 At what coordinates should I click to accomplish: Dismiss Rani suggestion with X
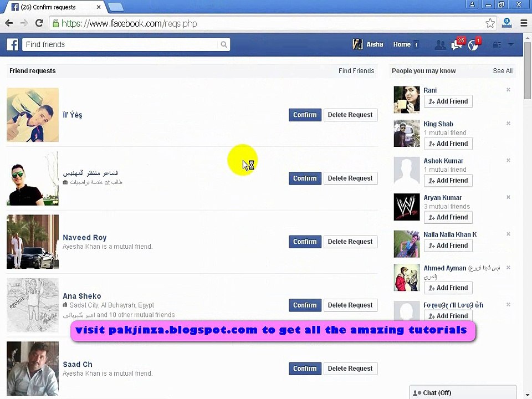pyautogui.click(x=508, y=90)
